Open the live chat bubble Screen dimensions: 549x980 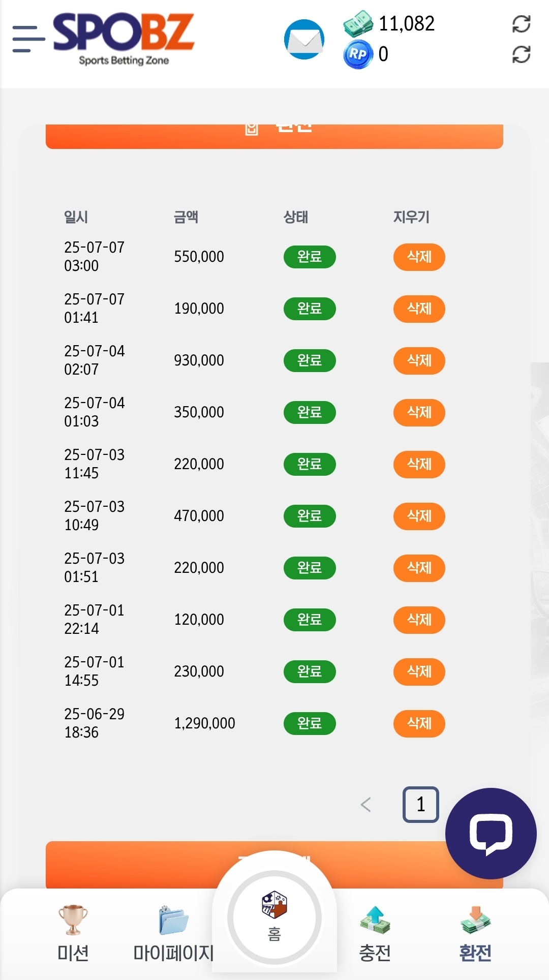point(491,834)
